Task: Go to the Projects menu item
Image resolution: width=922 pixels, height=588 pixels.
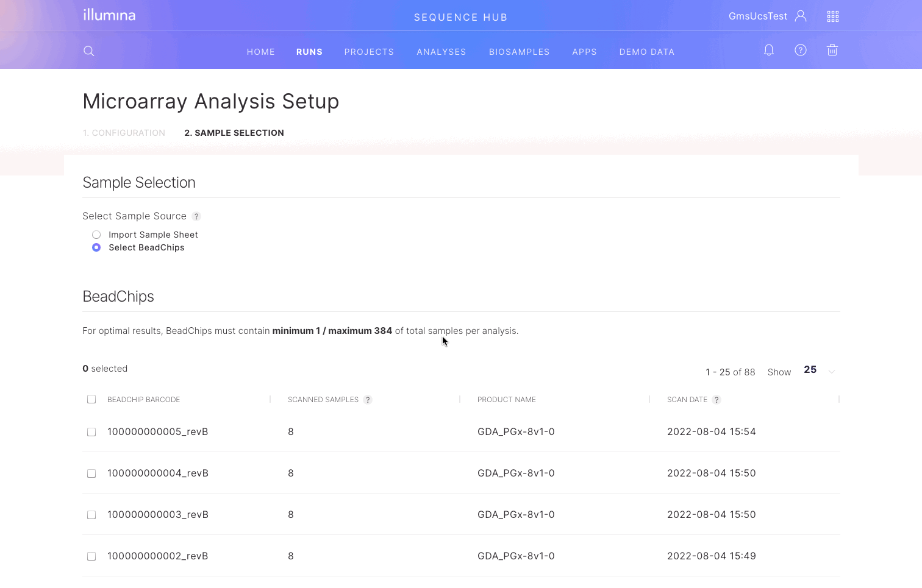Action: 369,52
